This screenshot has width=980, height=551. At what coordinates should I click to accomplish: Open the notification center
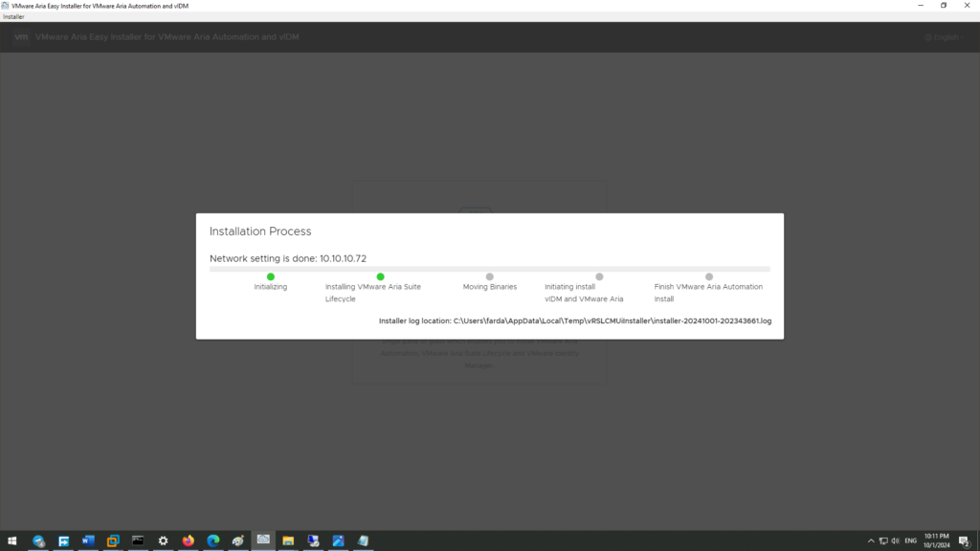point(965,541)
